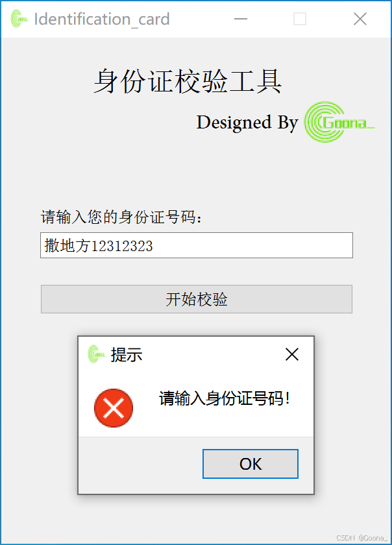Confirm the error dialog with OK

point(251,464)
